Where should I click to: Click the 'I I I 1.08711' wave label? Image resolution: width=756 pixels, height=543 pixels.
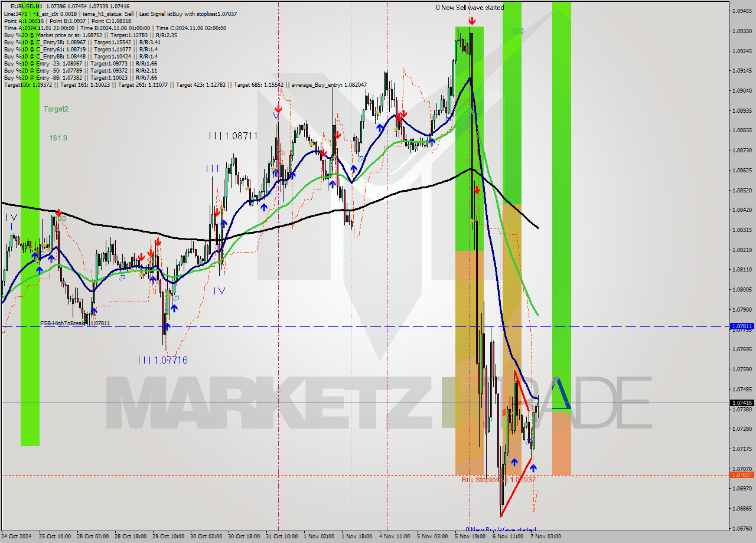pyautogui.click(x=233, y=136)
